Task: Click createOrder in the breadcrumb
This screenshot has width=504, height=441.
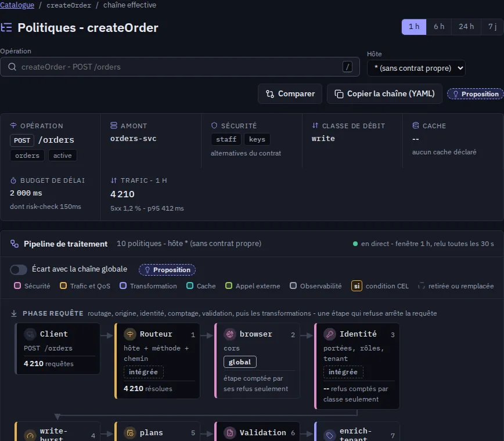Action: (x=69, y=5)
